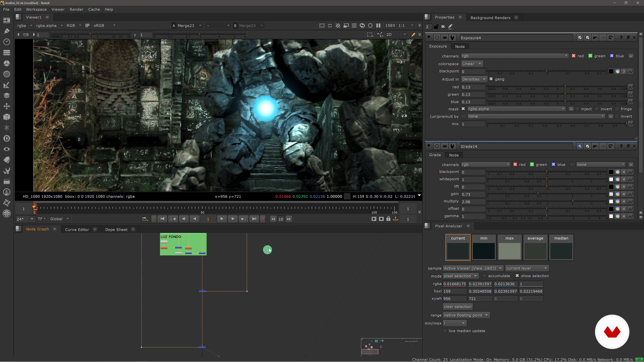This screenshot has height=362, width=644.
Task: Click the Node Graph minimap thumbnail
Action: point(391,347)
